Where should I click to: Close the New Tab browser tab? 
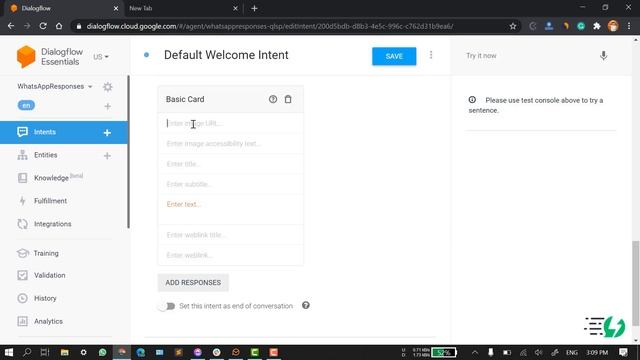235,8
